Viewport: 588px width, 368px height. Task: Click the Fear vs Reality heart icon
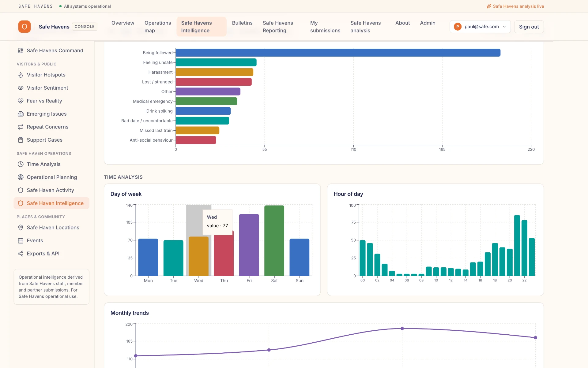coord(21,101)
